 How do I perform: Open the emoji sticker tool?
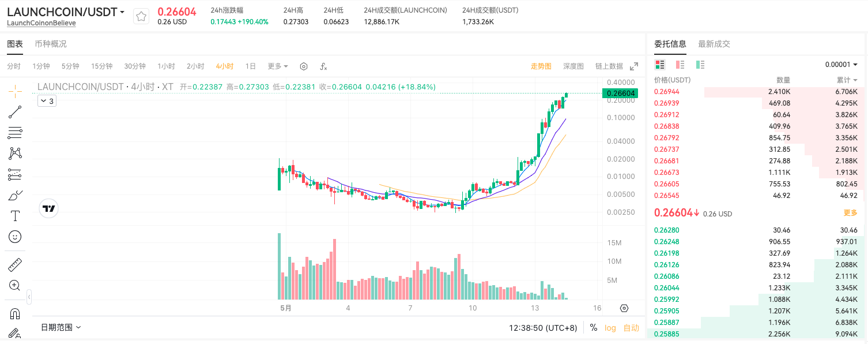15,237
